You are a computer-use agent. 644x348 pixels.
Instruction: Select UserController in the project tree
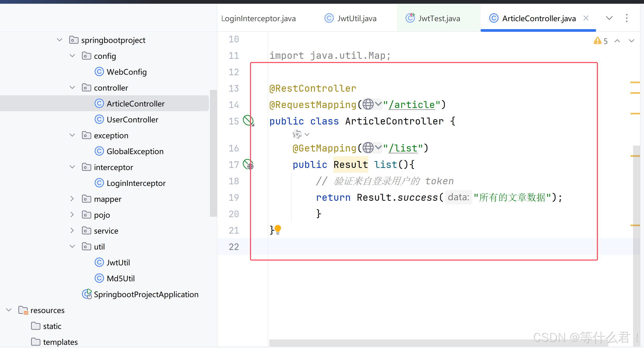pyautogui.click(x=132, y=119)
